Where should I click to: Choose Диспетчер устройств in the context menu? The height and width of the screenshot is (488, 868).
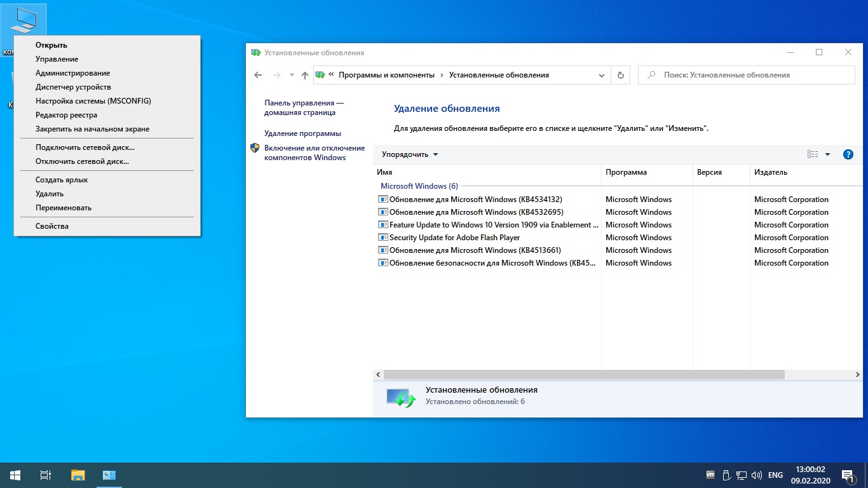pos(107,87)
